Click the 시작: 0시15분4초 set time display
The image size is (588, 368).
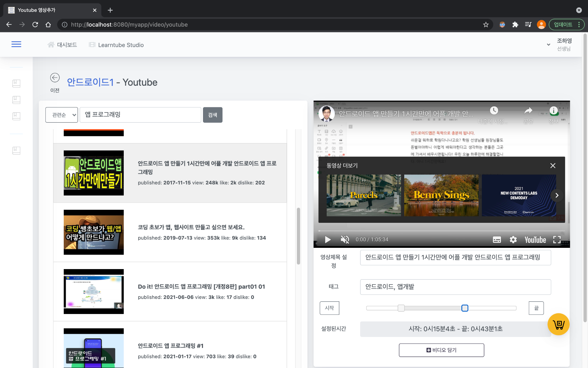click(x=455, y=329)
